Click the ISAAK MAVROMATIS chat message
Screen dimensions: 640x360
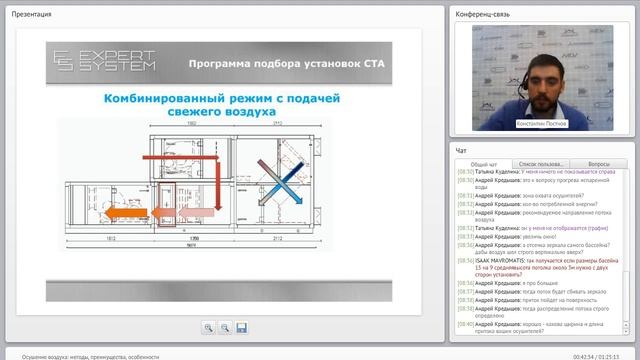point(538,267)
